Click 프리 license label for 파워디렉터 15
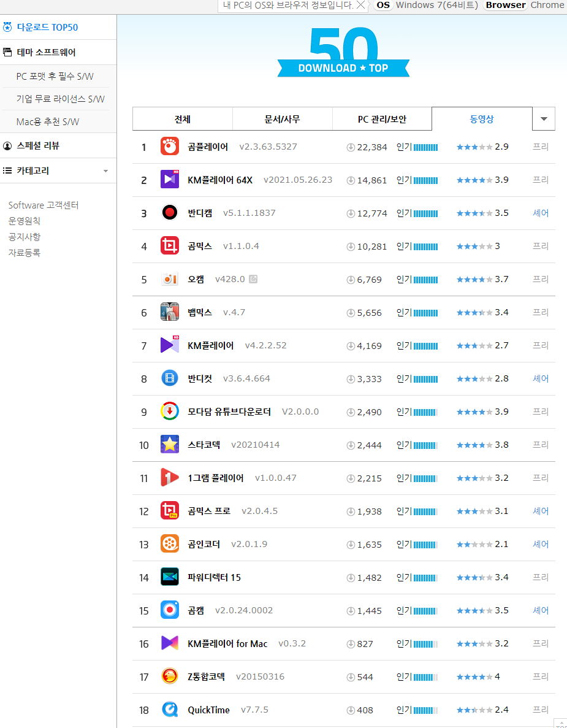 [x=541, y=577]
